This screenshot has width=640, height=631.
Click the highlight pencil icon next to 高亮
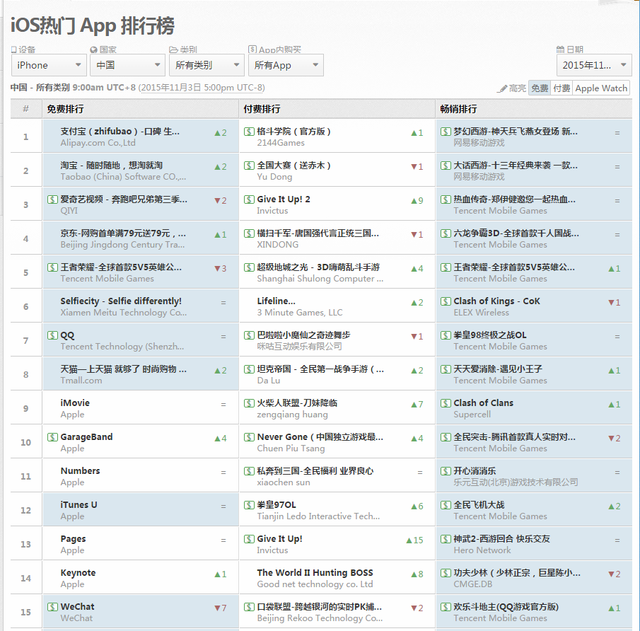pos(502,89)
